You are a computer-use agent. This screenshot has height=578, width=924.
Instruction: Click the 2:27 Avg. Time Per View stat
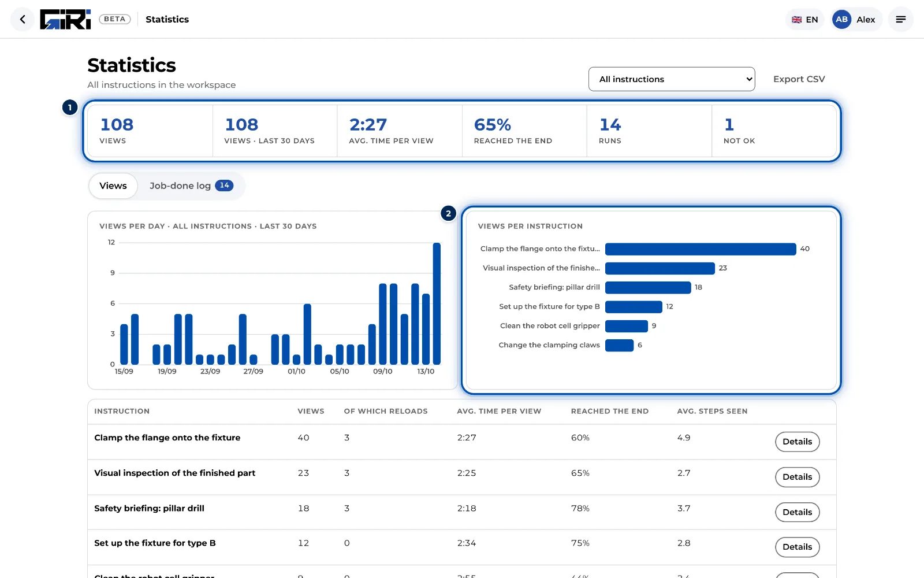click(x=400, y=131)
